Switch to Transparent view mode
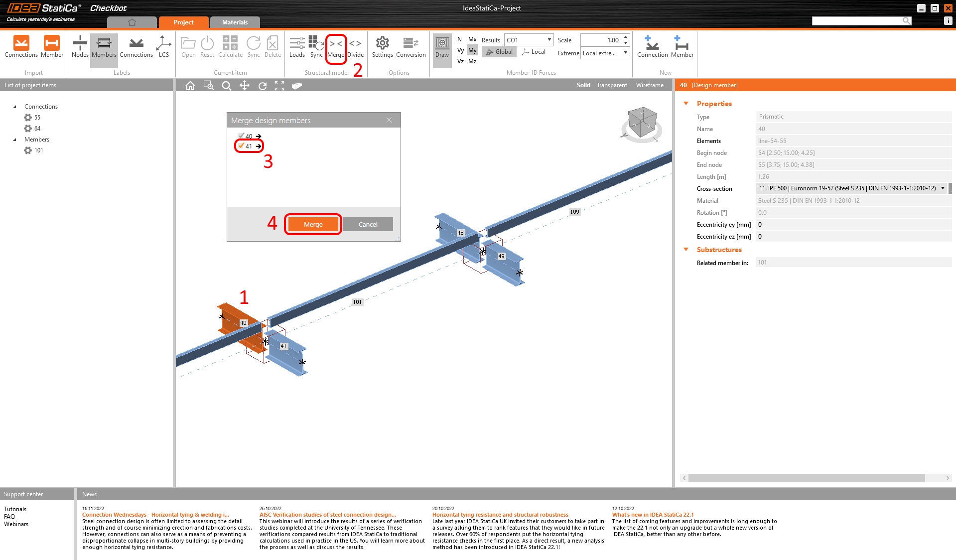 [612, 85]
